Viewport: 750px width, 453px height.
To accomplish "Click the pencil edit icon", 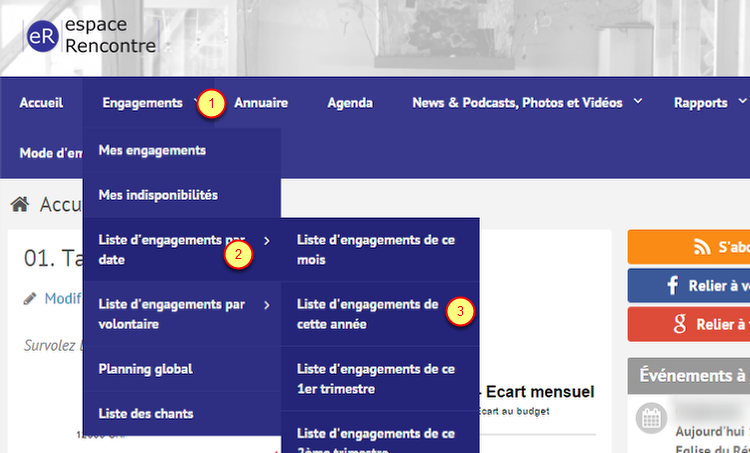I will click(30, 298).
